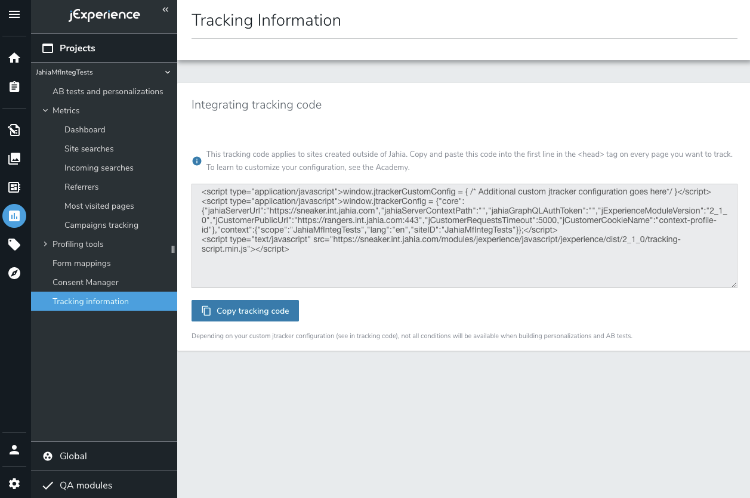Screen dimensions: 750x498
Task: Click the sidebar scrollbar handle
Action: coord(173,249)
